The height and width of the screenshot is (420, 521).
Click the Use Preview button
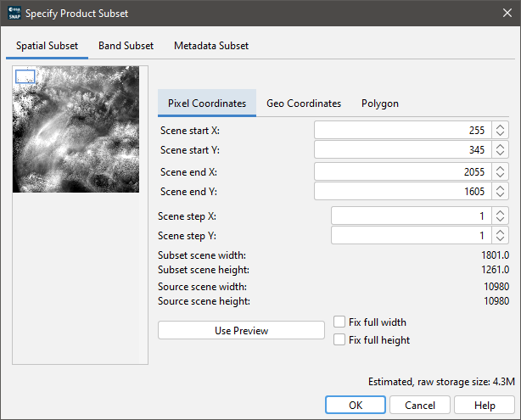click(241, 331)
